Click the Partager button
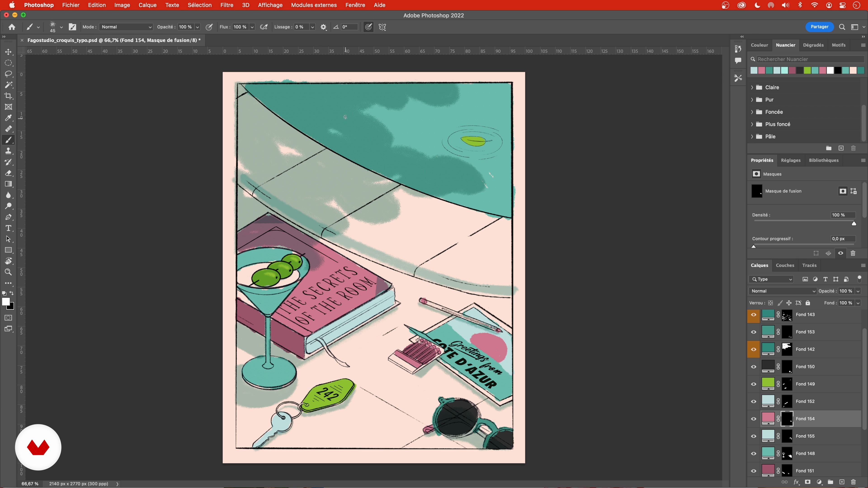This screenshot has width=868, height=488. click(x=819, y=27)
